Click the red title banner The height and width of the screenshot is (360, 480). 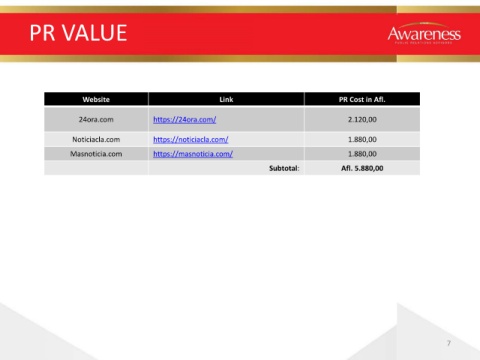coord(240,34)
